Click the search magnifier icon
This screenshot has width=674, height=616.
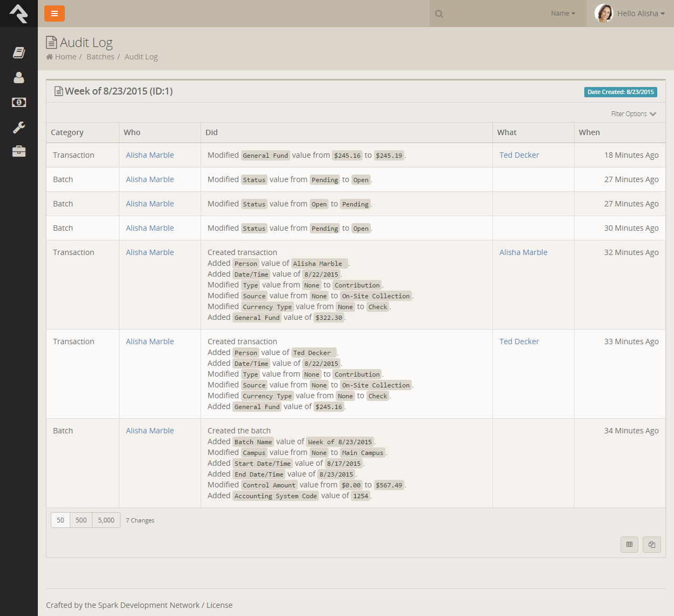(x=439, y=14)
